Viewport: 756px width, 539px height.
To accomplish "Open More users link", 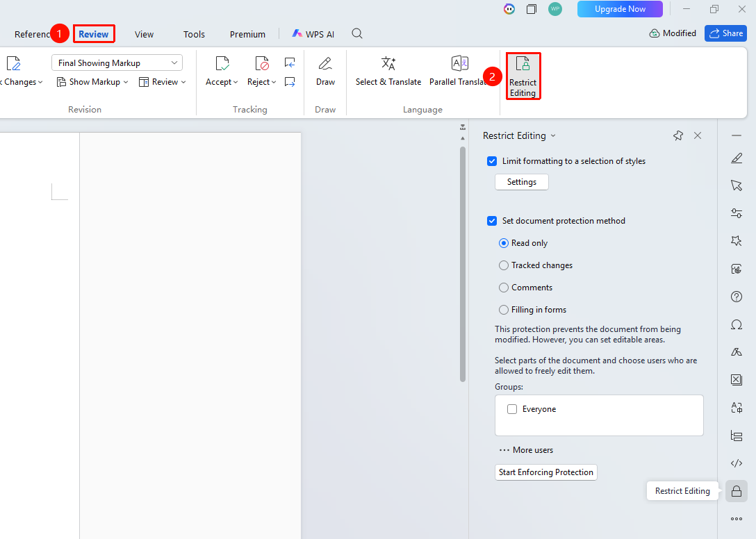I will tap(526, 450).
